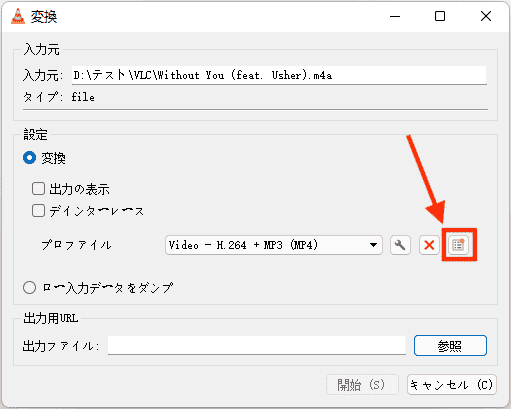The width and height of the screenshot is (511, 409).
Task: Click the 開始 (S) start button
Action: 362,385
